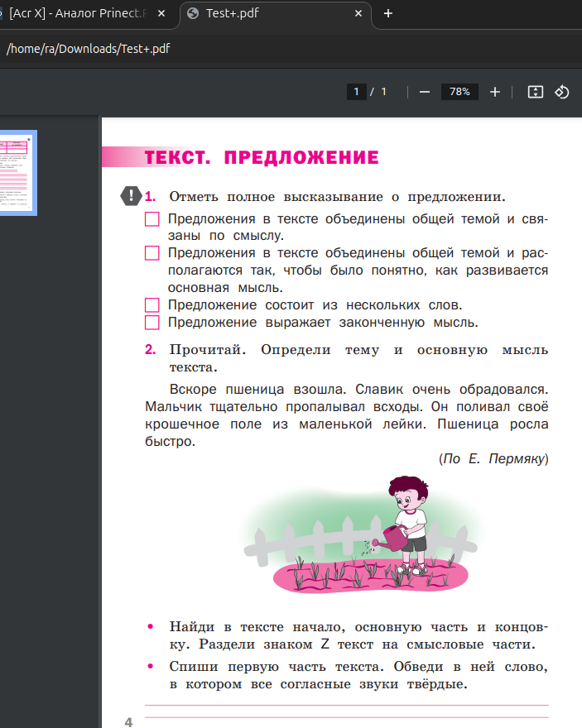Zoom in with the plus button

tap(495, 92)
